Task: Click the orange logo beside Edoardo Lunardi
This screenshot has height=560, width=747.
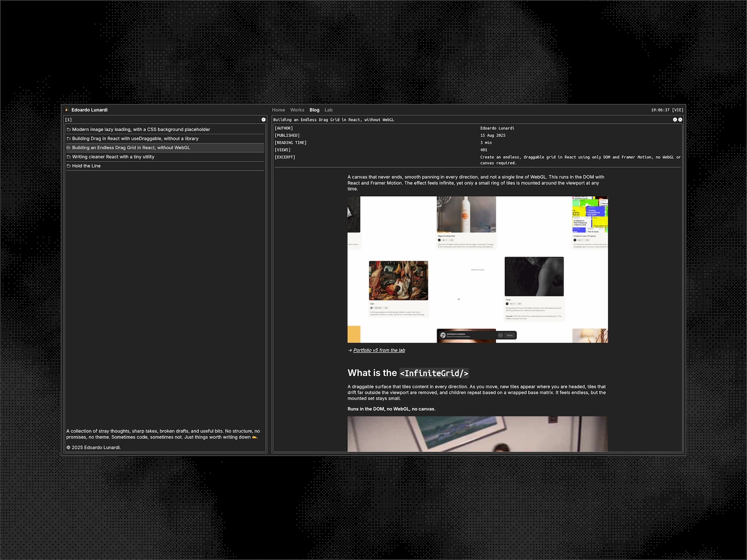Action: tap(67, 110)
